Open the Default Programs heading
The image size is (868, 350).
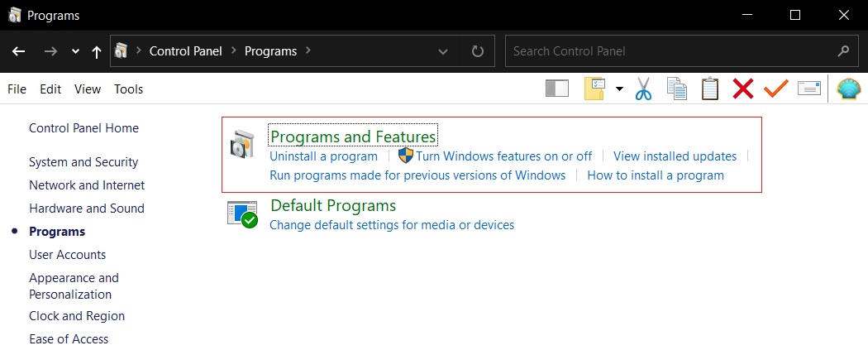coord(333,205)
